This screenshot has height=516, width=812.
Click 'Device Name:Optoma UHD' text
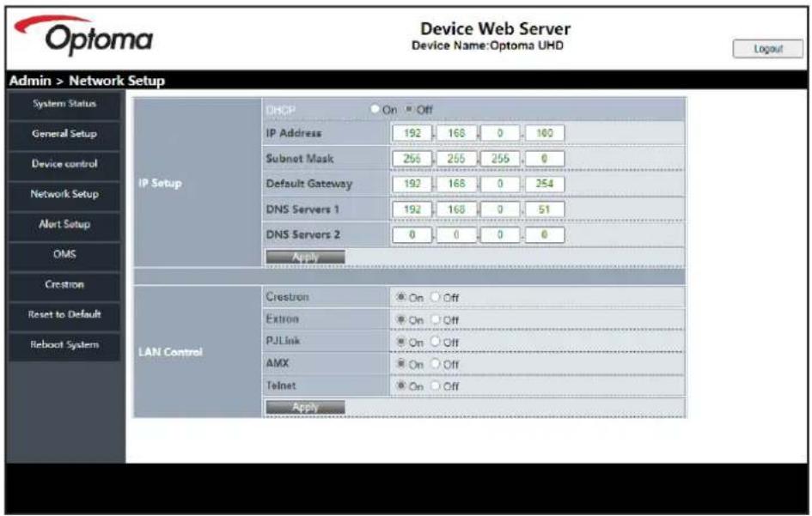point(487,46)
